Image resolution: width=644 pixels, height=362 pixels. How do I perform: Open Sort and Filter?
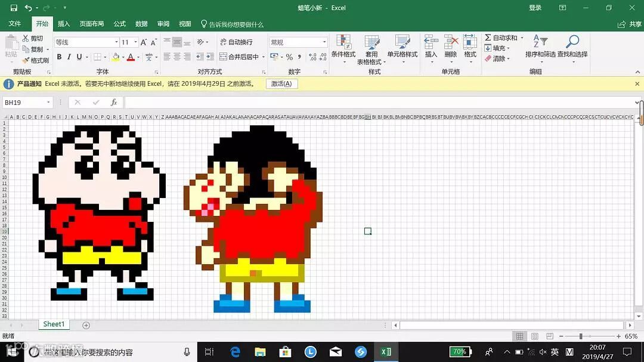pos(540,48)
